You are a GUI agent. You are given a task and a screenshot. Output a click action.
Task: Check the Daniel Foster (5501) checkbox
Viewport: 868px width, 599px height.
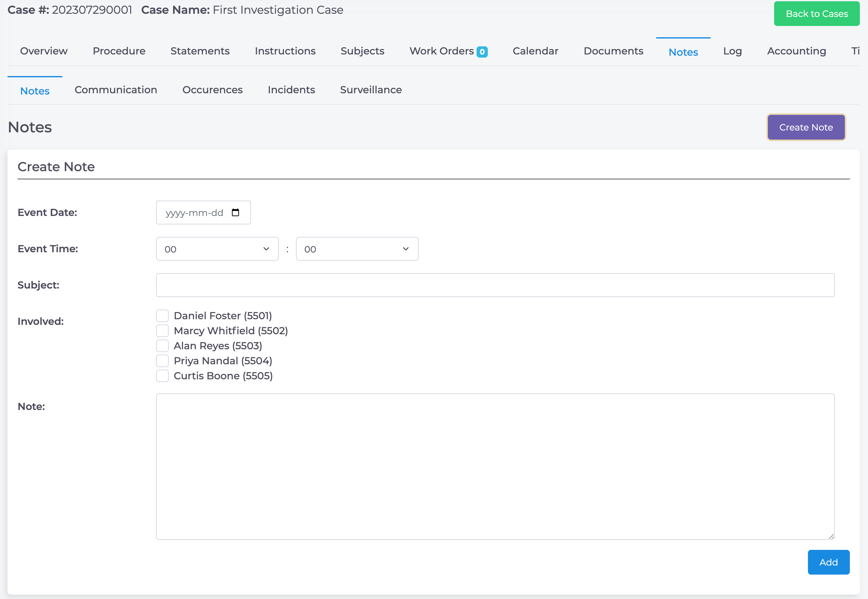tap(162, 316)
